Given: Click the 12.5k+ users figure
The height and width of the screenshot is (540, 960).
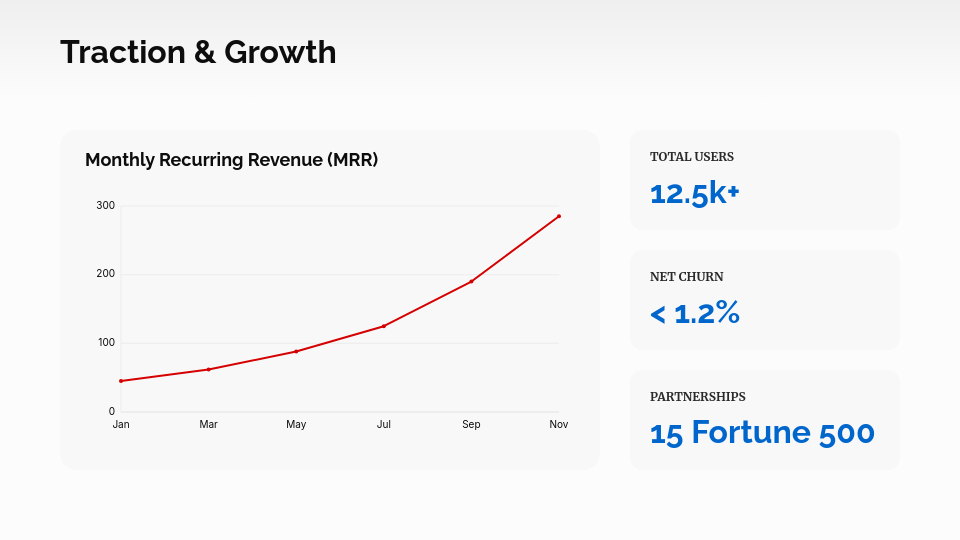Looking at the screenshot, I should [695, 193].
